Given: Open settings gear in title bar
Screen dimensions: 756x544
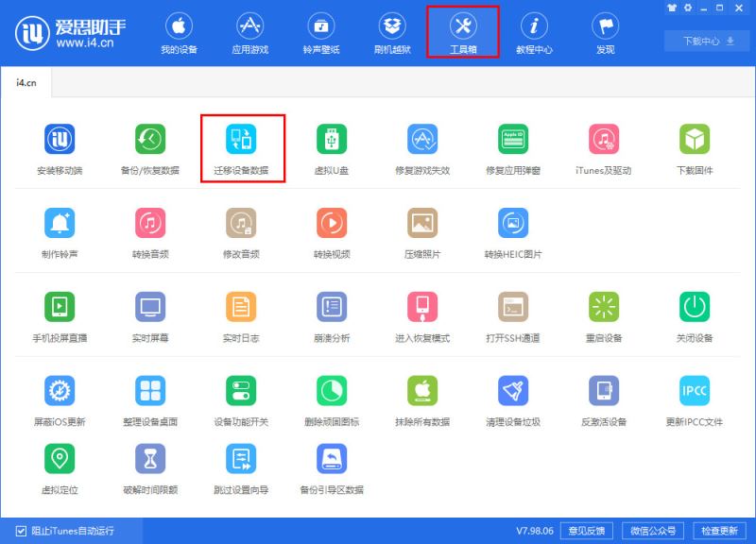Looking at the screenshot, I should point(688,8).
